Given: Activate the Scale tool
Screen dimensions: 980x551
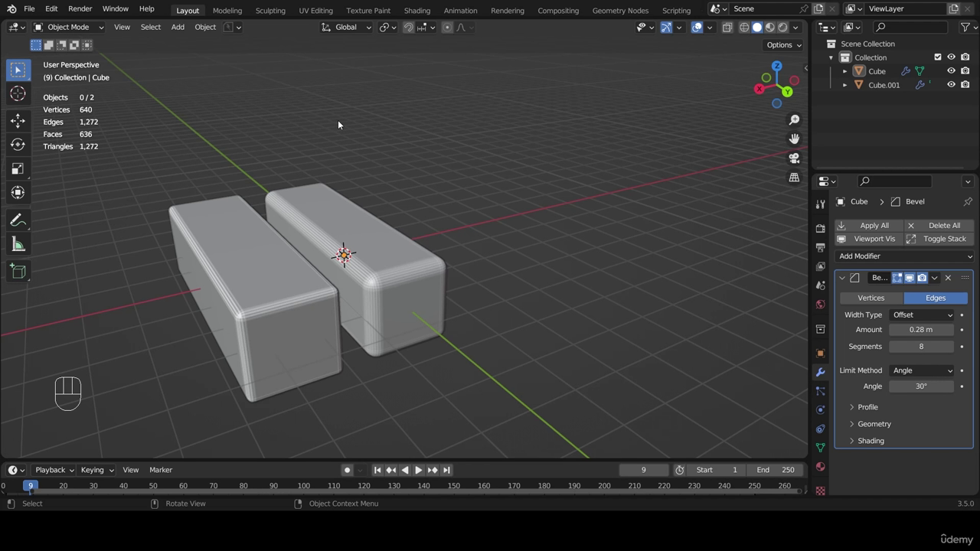Looking at the screenshot, I should click(18, 169).
